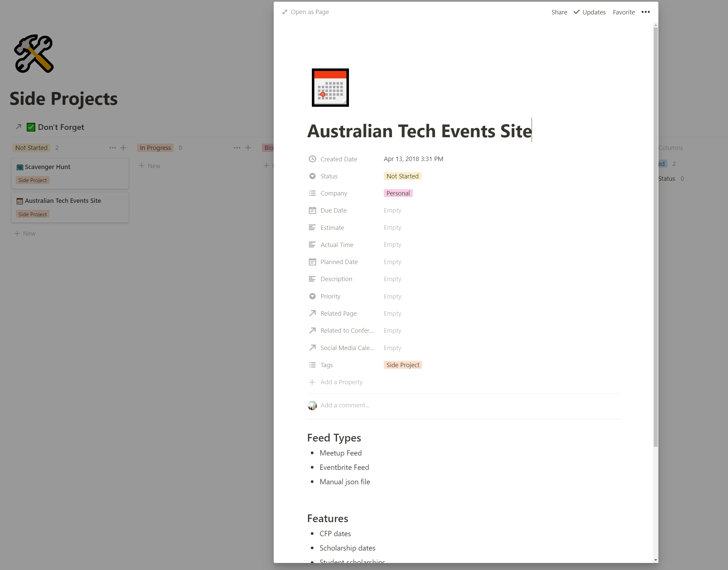The width and height of the screenshot is (728, 570).
Task: Click the plus icon in Not Started column header
Action: click(x=123, y=148)
